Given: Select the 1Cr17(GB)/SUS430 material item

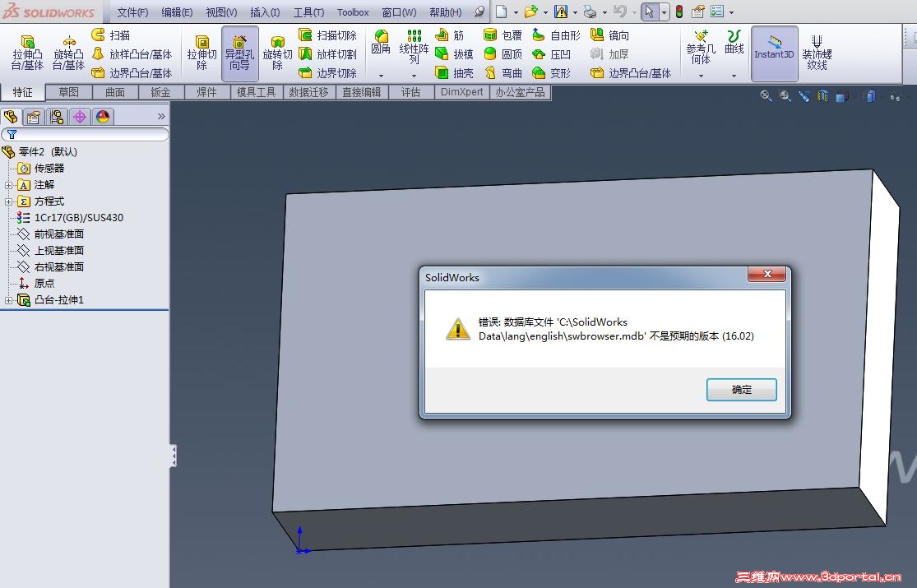Looking at the screenshot, I should [x=70, y=218].
